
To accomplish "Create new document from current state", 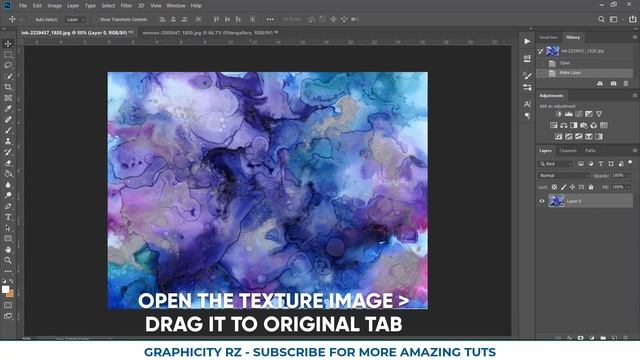I will [x=600, y=83].
